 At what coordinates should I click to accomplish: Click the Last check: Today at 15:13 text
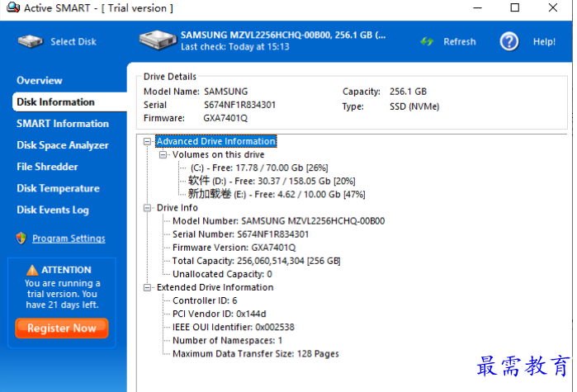235,47
